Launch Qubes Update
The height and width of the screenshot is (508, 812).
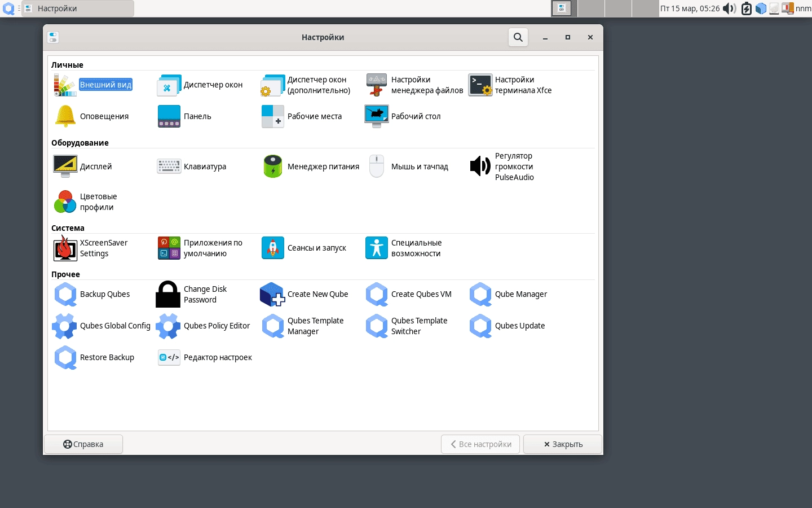pos(507,326)
